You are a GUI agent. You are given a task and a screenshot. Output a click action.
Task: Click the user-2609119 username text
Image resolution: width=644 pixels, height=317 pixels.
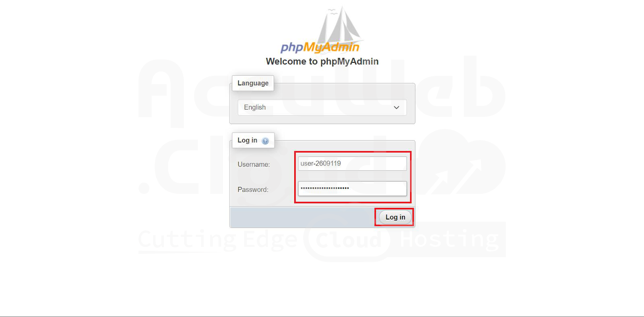[321, 164]
